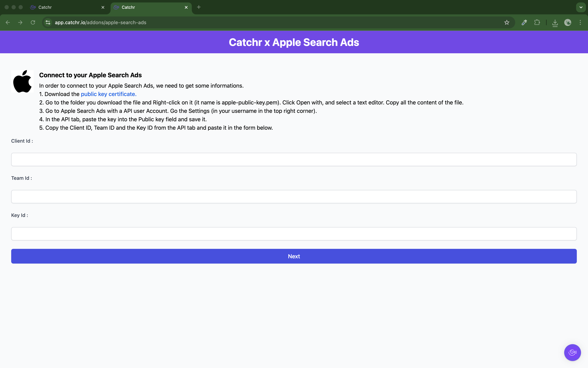Open the Chrome three-dot menu
This screenshot has width=588, height=368.
coord(580,22)
